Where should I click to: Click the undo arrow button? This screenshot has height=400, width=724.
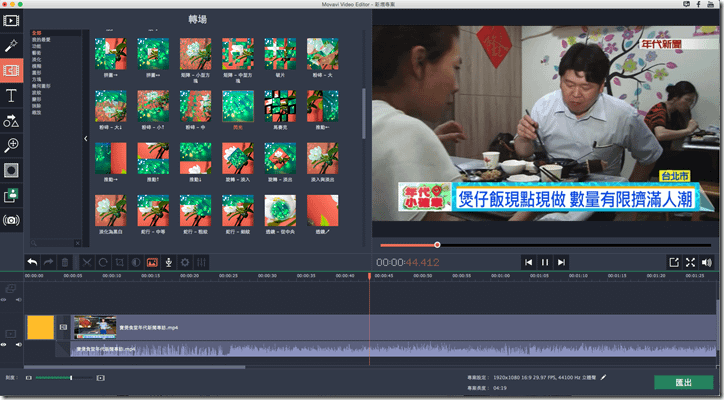[32, 262]
